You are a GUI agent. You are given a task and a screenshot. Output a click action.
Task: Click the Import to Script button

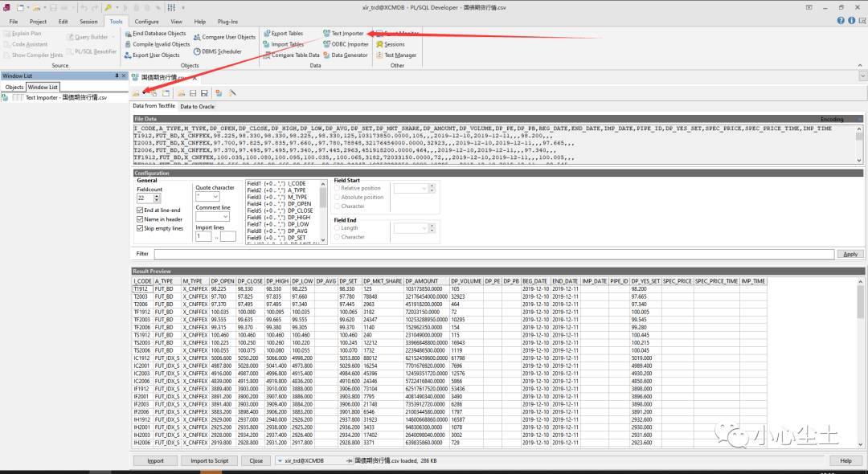[x=209, y=460]
